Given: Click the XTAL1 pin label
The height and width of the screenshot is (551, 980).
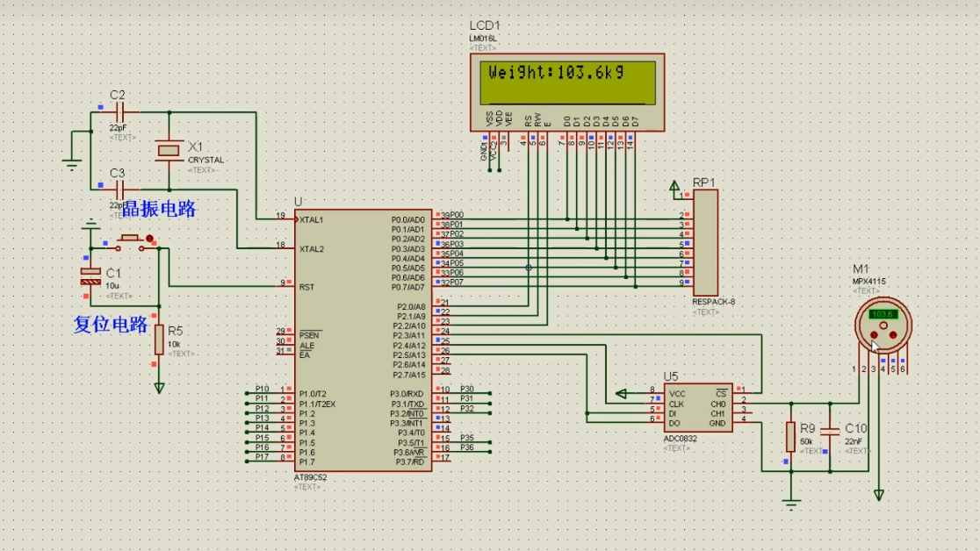Looking at the screenshot, I should click(x=311, y=220).
